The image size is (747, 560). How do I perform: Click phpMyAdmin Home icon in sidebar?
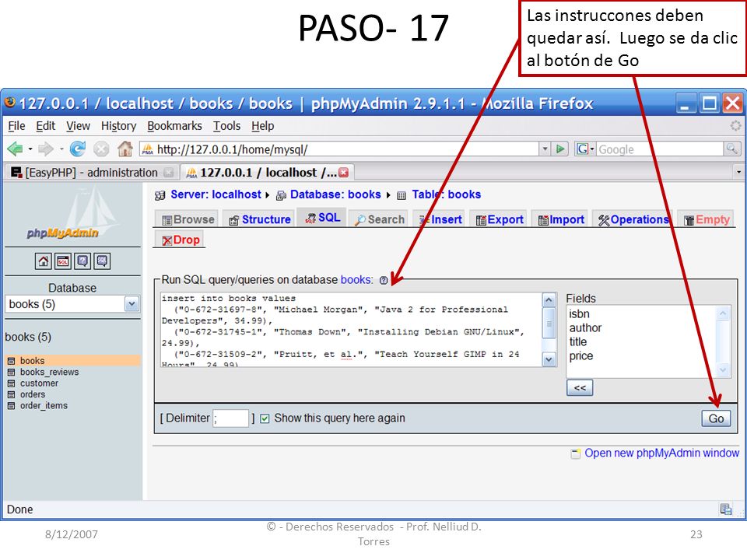(x=44, y=261)
